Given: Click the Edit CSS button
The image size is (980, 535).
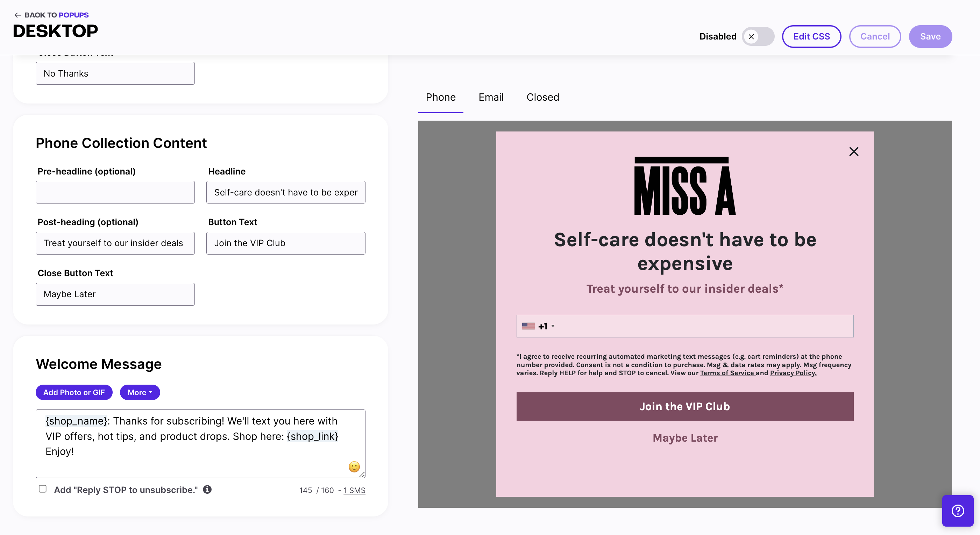Looking at the screenshot, I should pyautogui.click(x=811, y=36).
